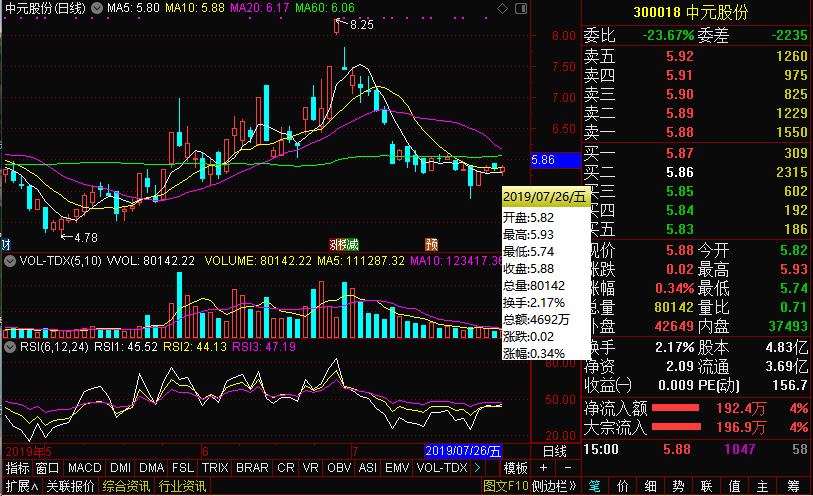
Task: Toggle the side panel layout icon
Action: [521, 8]
